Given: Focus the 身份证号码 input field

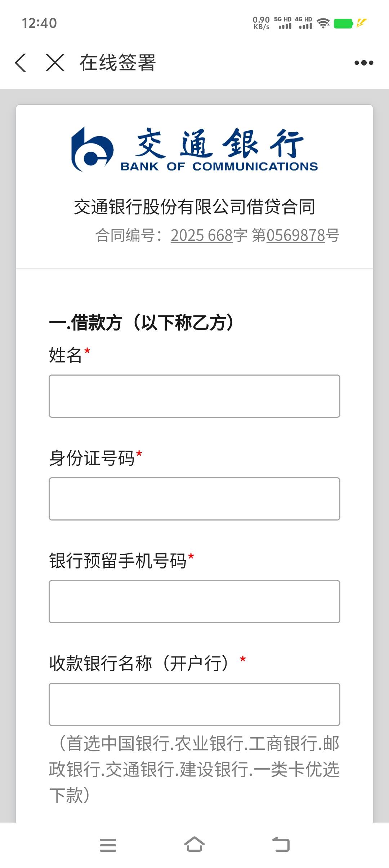Looking at the screenshot, I should (x=194, y=499).
